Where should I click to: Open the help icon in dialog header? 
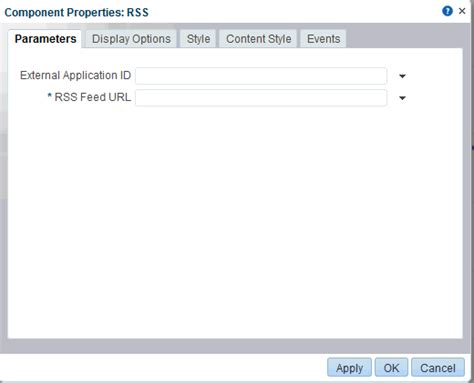pyautogui.click(x=447, y=11)
